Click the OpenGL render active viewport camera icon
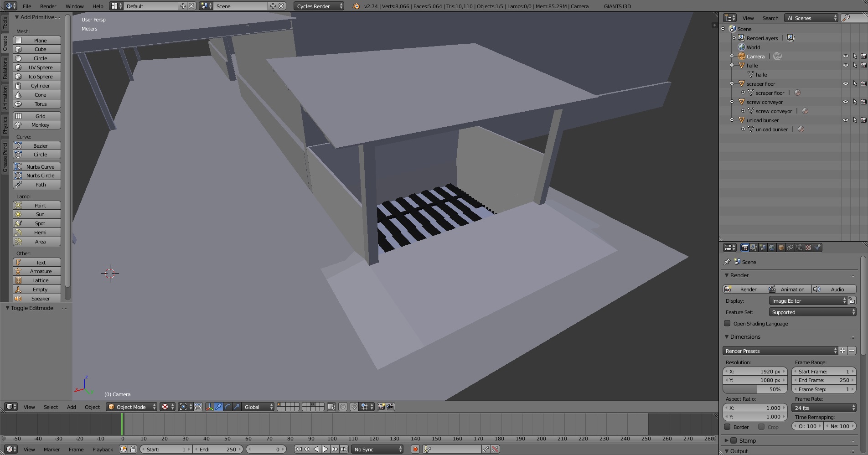The height and width of the screenshot is (455, 868). (x=381, y=407)
